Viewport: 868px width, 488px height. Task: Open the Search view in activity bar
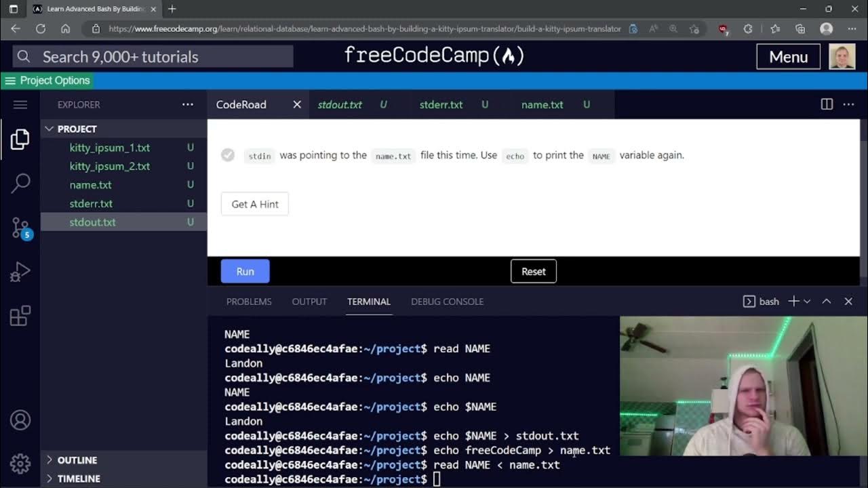pos(20,183)
